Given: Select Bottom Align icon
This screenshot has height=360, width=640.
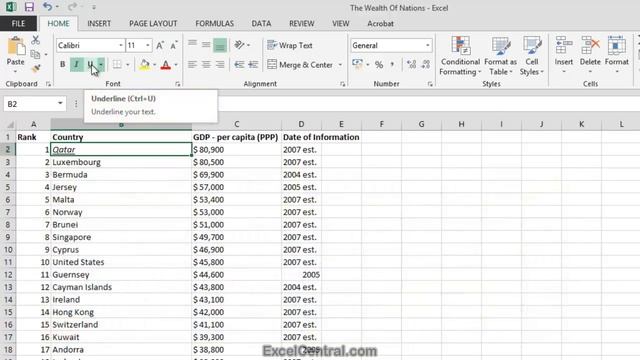Looking at the screenshot, I should (x=220, y=45).
